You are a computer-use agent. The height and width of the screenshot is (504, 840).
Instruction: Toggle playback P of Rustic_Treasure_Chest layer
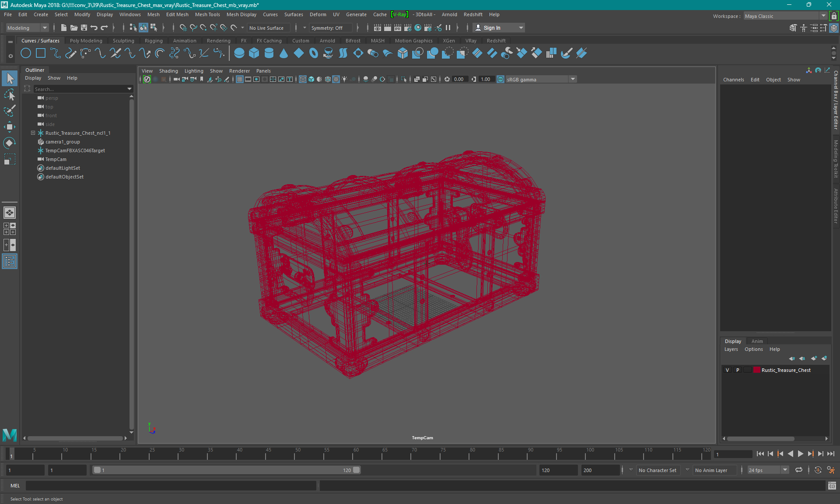tap(738, 370)
